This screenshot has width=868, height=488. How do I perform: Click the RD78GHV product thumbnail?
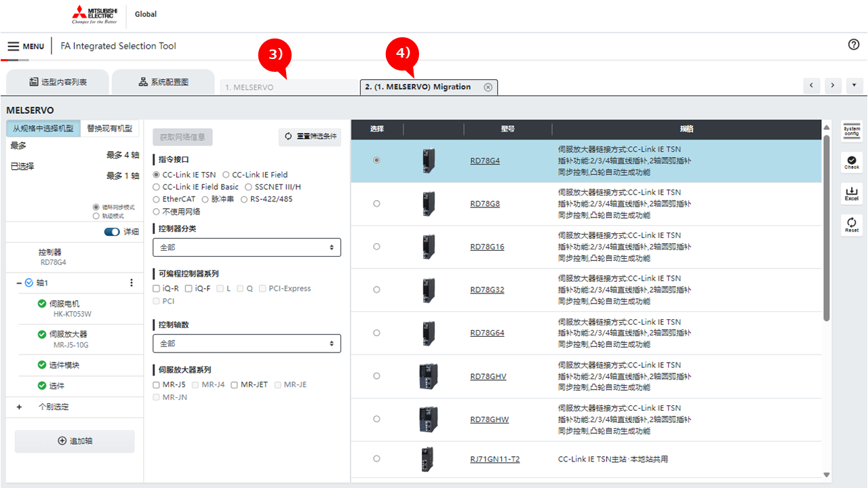click(429, 376)
